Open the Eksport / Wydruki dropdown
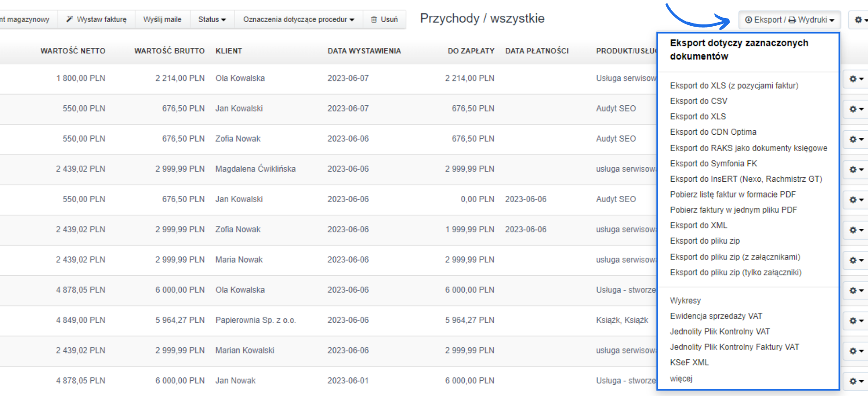 [789, 20]
